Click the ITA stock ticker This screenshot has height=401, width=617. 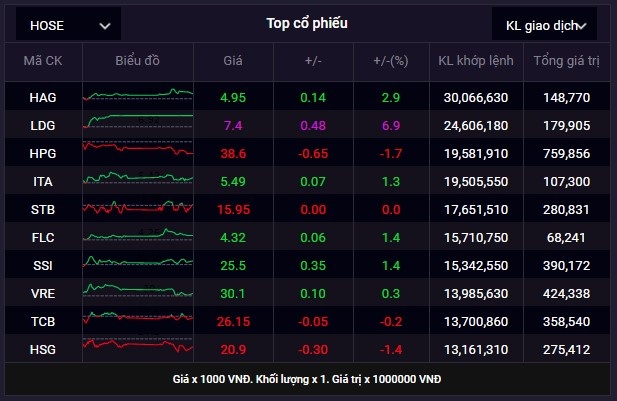point(43,181)
